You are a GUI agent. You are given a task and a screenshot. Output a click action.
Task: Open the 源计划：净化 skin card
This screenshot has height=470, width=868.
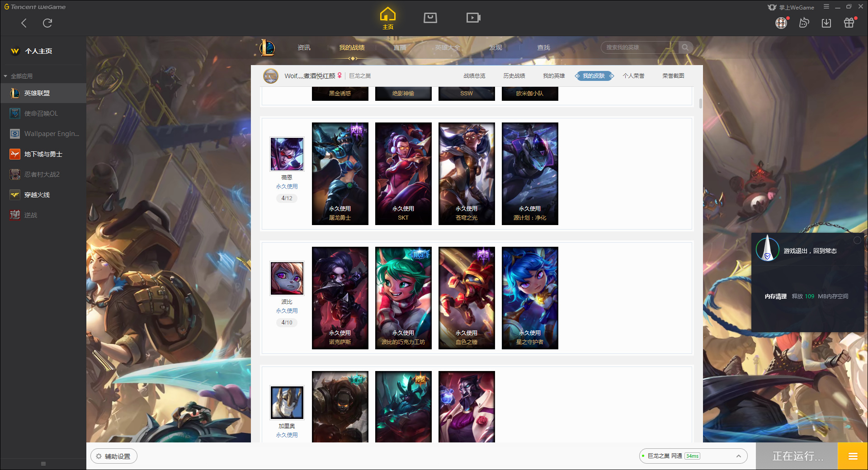coord(530,174)
